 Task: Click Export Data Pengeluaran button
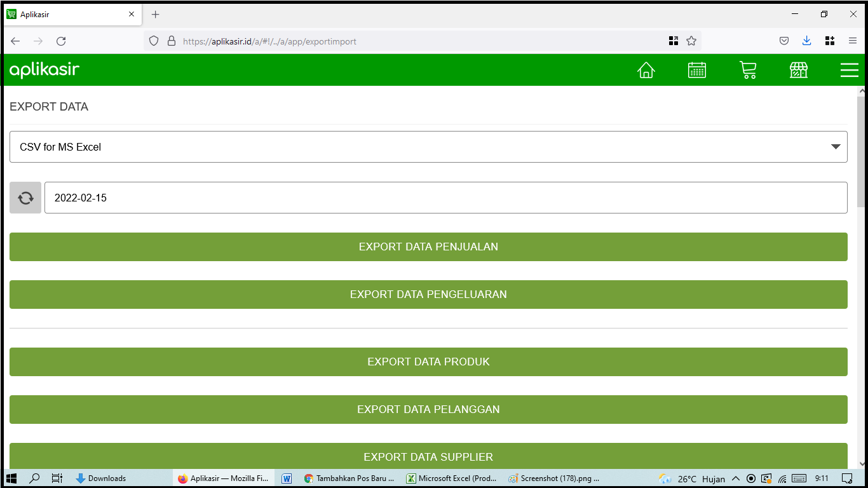[428, 294]
